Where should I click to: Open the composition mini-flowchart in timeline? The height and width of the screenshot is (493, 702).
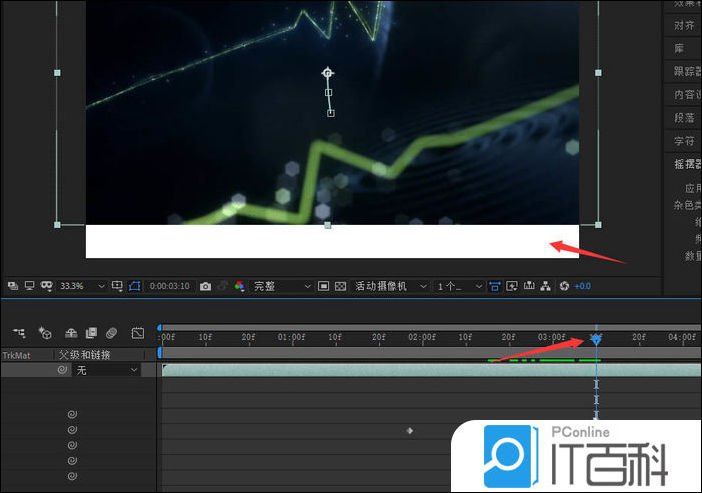19,333
